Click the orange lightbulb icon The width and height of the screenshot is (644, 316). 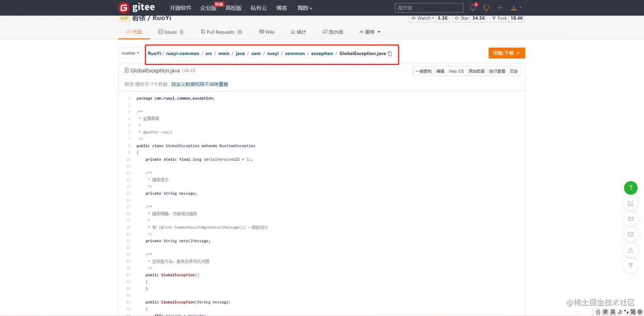(486, 8)
